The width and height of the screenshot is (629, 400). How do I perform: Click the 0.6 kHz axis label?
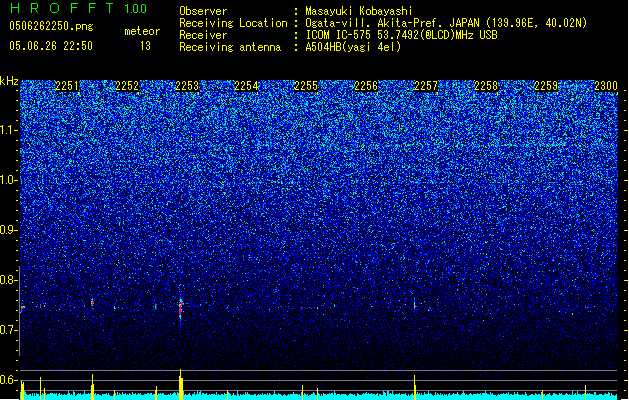9,380
